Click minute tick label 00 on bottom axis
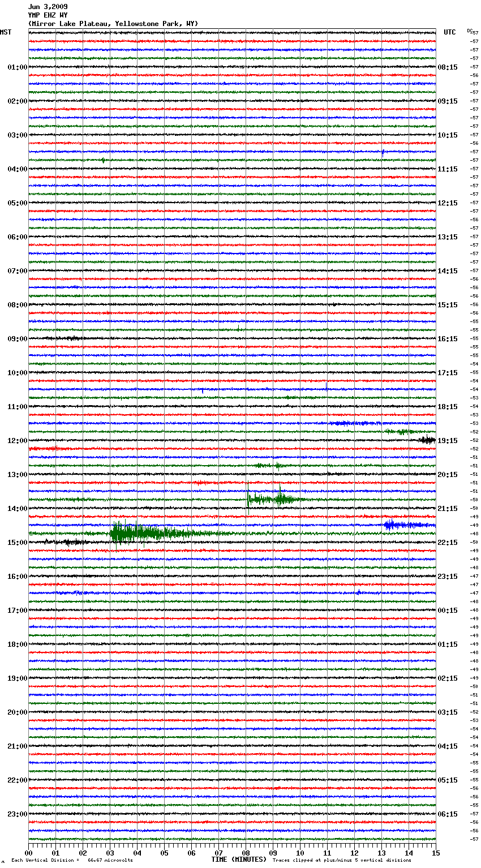 [x=29, y=853]
